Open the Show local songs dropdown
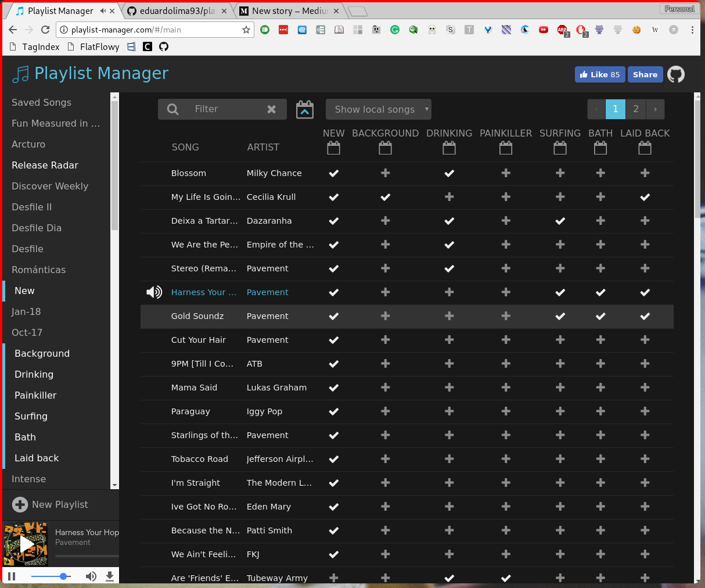 click(378, 109)
